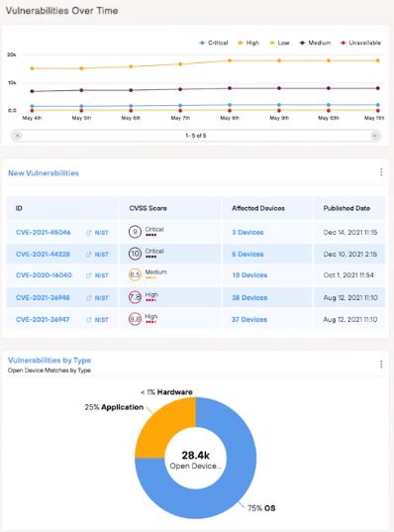Toggle the High series in the chart legend
This screenshot has width=394, height=532.
[x=248, y=43]
